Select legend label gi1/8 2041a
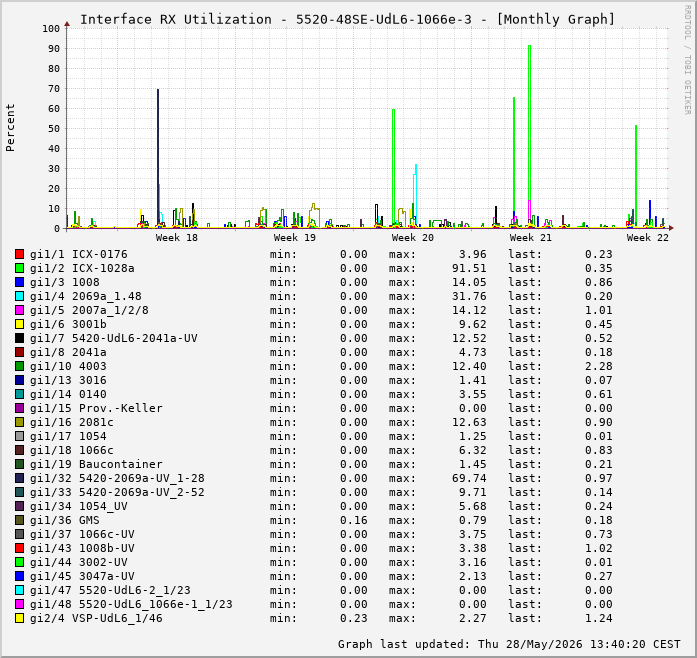This screenshot has width=697, height=658. pyautogui.click(x=68, y=352)
